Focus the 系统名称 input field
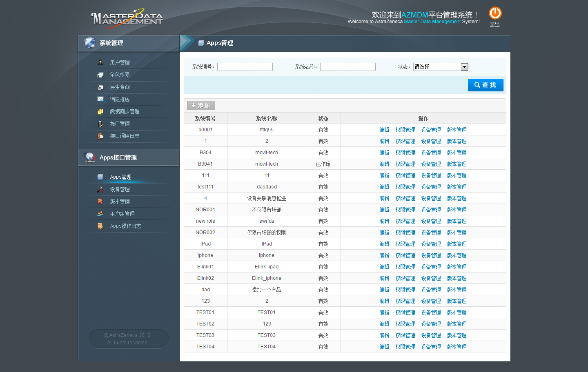The width and height of the screenshot is (588, 372). 348,67
